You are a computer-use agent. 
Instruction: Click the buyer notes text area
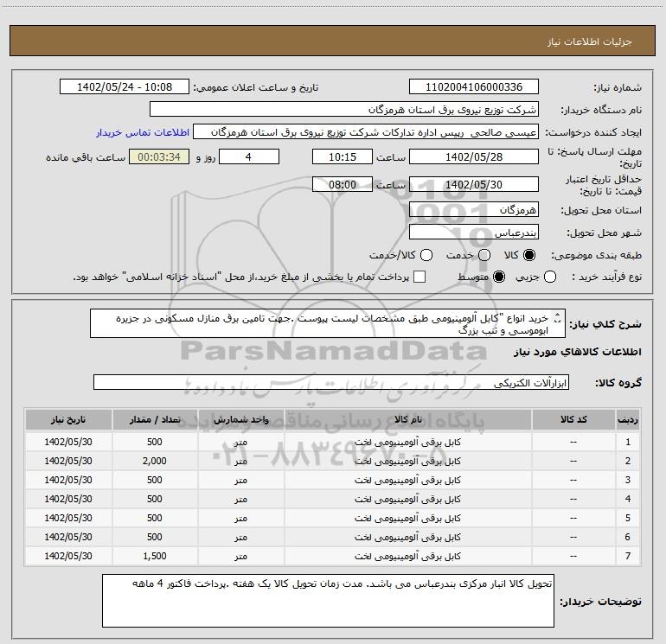click(328, 601)
